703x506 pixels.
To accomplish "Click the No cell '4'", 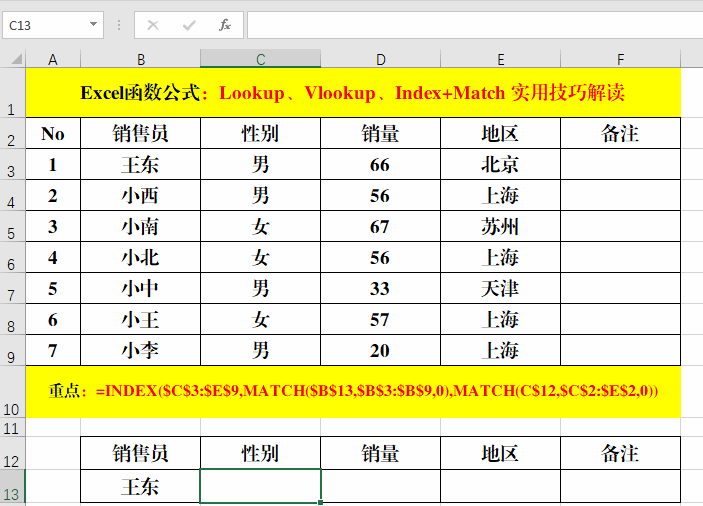I will coord(53,257).
